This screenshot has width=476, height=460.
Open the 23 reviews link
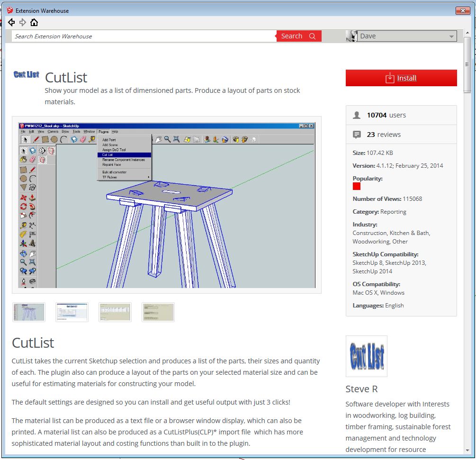(384, 135)
